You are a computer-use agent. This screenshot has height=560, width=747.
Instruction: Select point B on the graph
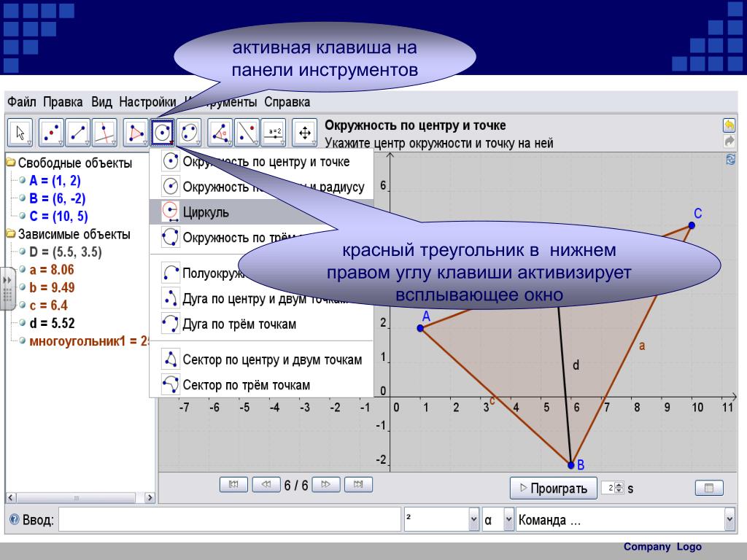[x=571, y=465]
